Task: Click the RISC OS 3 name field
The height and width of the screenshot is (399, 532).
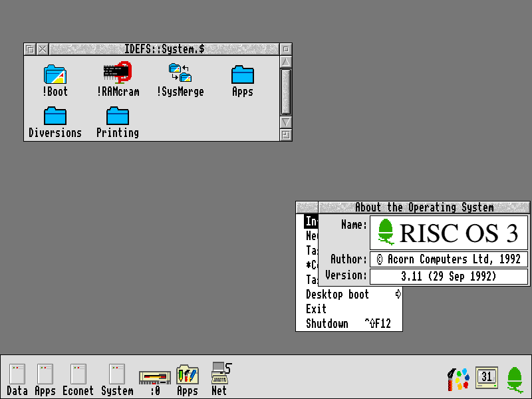Action: (x=448, y=233)
